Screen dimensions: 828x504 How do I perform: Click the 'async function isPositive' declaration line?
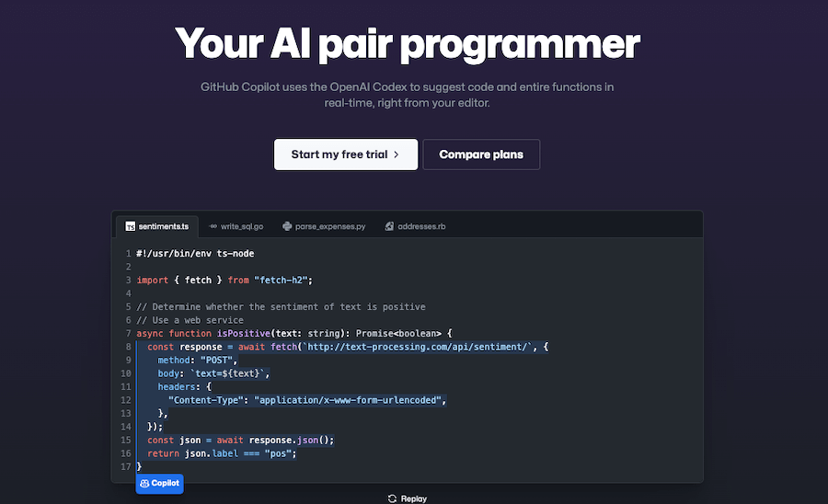294,334
